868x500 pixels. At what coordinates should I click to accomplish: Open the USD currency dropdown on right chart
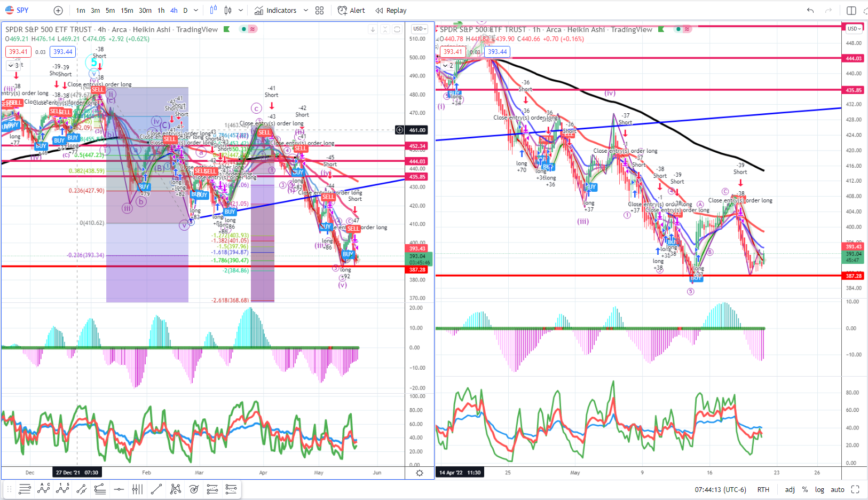tap(855, 28)
